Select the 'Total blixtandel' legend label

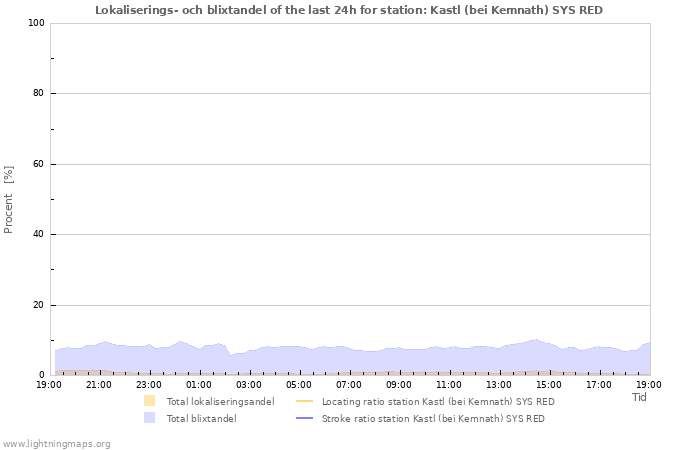201,418
